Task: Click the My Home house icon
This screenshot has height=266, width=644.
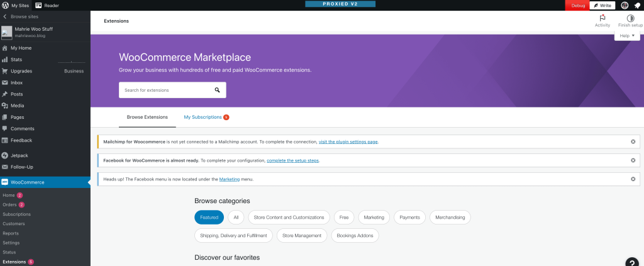Action: [5, 48]
